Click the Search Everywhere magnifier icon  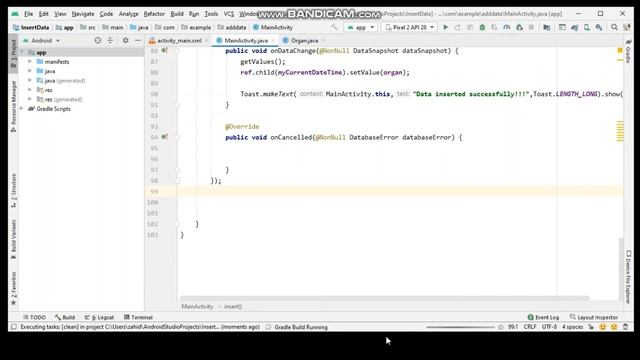[614, 27]
